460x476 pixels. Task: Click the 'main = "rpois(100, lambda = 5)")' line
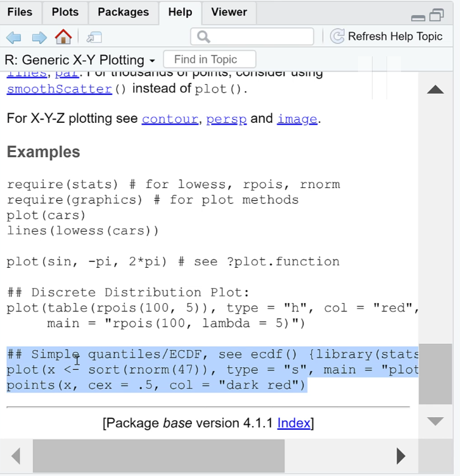point(176,323)
